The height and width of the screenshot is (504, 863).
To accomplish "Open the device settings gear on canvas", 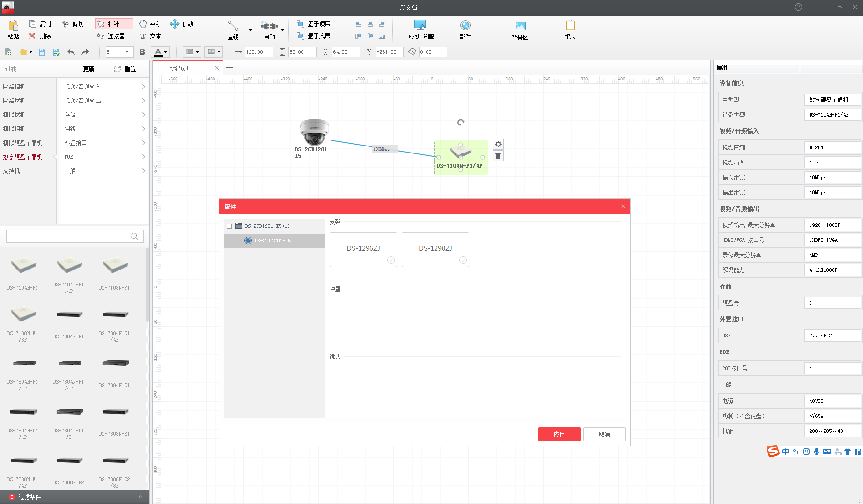I will pyautogui.click(x=498, y=144).
